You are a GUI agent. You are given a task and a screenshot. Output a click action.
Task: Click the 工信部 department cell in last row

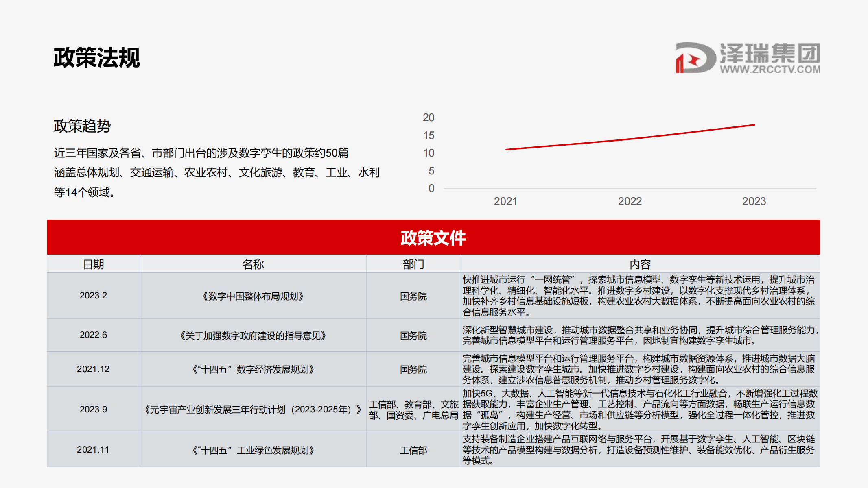click(x=413, y=450)
